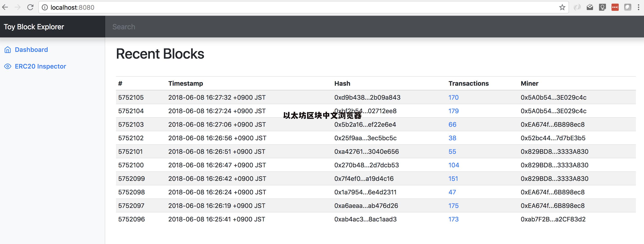Expand block 5752105 details
This screenshot has width=644, height=244.
click(130, 97)
